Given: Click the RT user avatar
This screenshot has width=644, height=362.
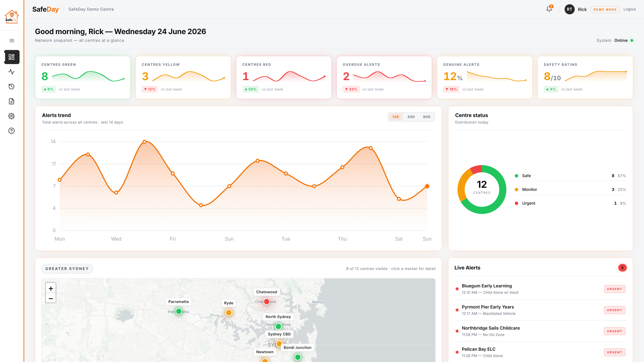Looking at the screenshot, I should pos(569,9).
